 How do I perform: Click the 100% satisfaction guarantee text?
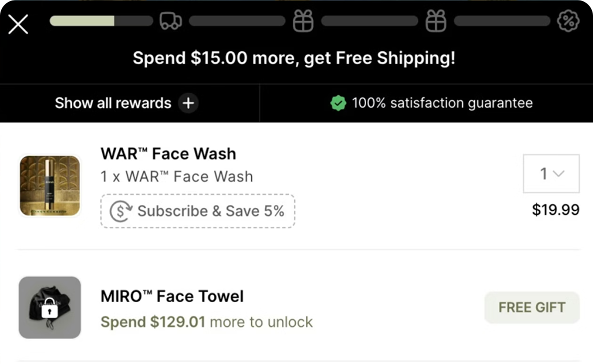442,103
